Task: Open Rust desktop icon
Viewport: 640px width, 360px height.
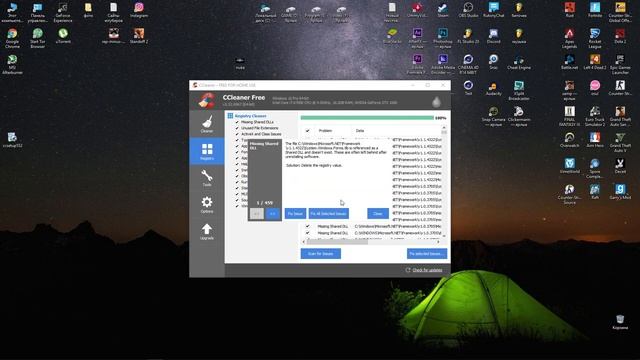Action: point(570,10)
